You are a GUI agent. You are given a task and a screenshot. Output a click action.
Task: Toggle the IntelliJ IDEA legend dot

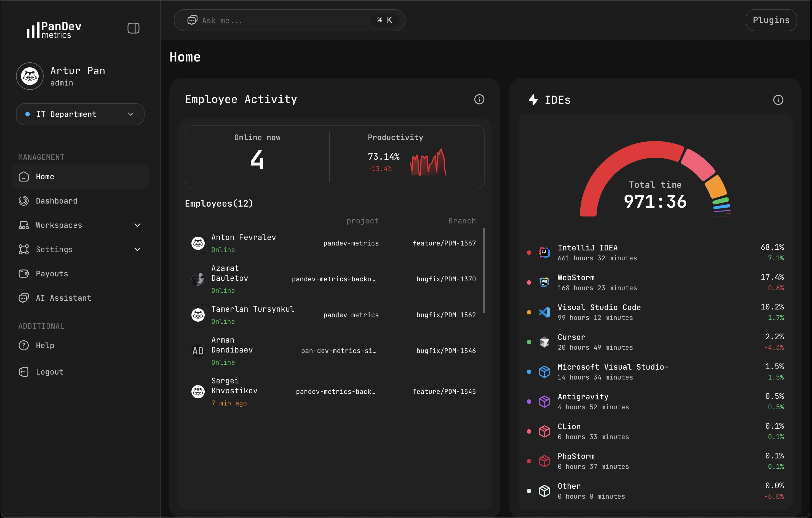[528, 252]
